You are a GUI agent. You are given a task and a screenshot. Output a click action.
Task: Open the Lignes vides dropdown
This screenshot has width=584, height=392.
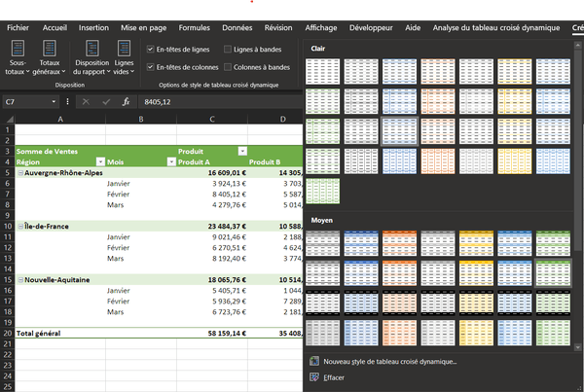click(124, 57)
